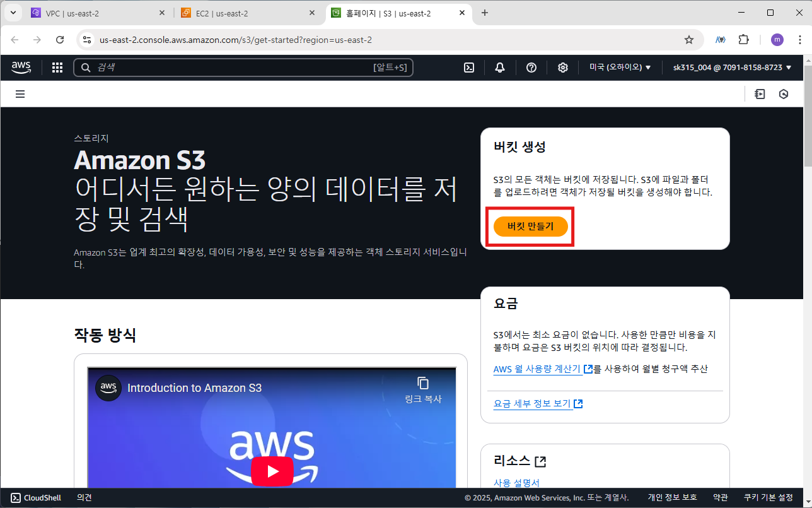The height and width of the screenshot is (508, 812).
Task: Open the browser tab search dropdown
Action: tap(12, 13)
